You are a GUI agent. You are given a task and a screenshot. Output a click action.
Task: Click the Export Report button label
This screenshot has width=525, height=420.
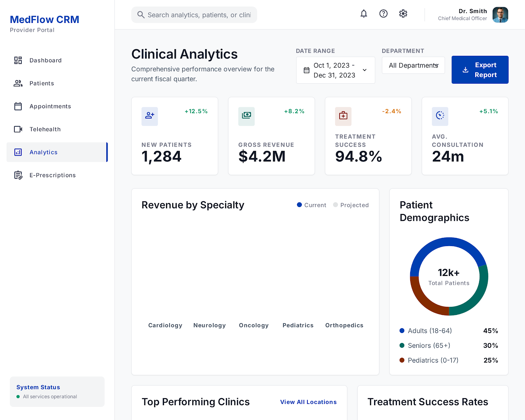(486, 70)
